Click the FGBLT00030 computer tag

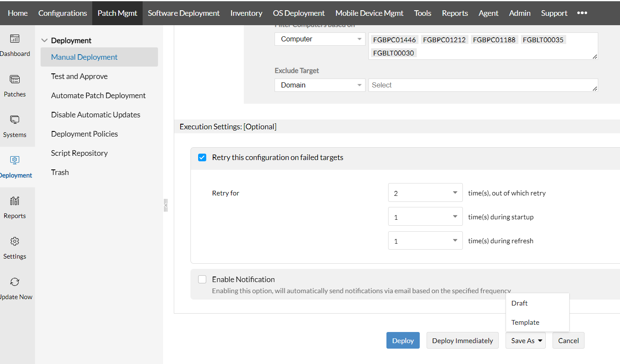393,53
